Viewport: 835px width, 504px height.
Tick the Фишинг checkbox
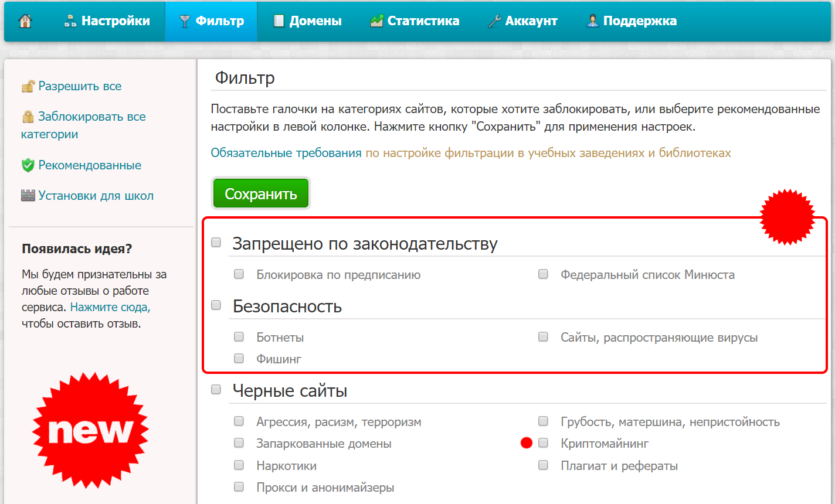(239, 359)
